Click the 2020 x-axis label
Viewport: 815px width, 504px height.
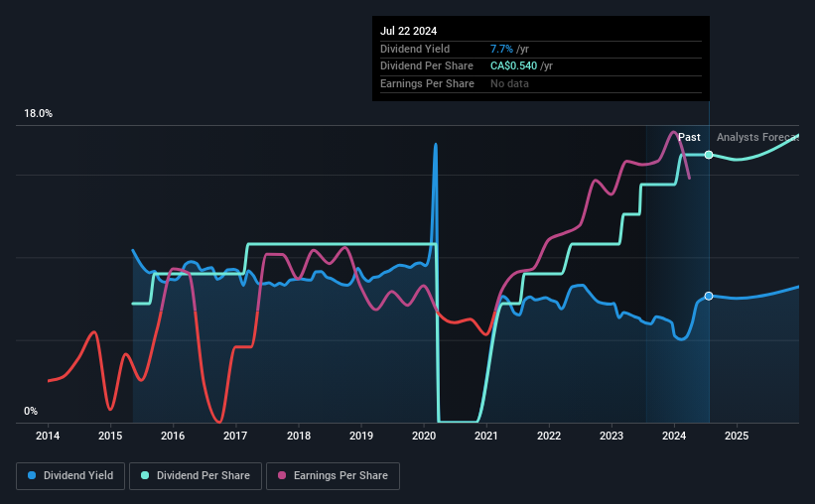point(424,436)
